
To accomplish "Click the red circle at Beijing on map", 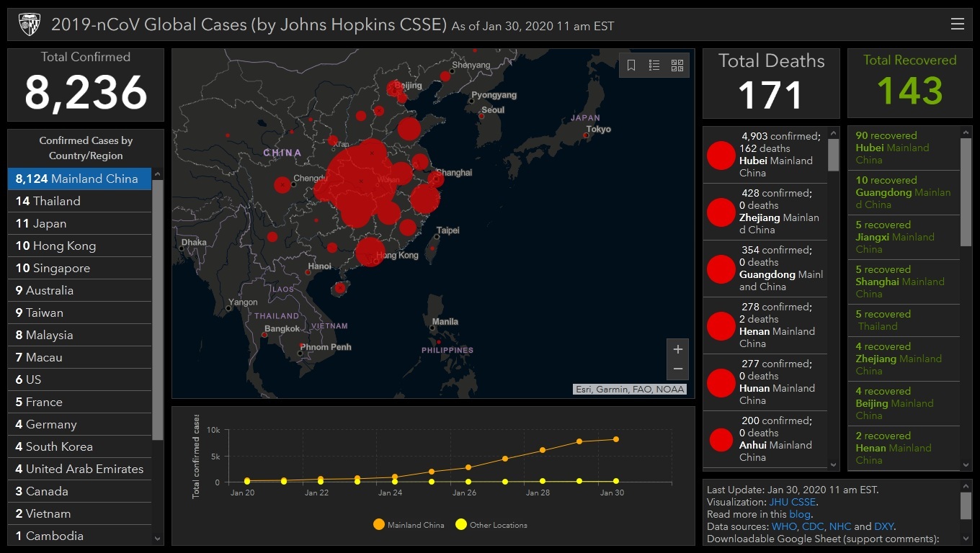I will (x=394, y=89).
